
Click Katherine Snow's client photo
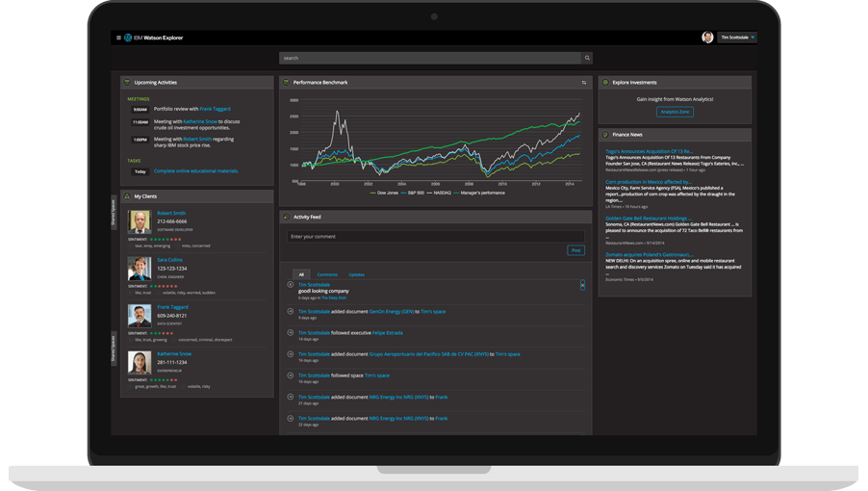pyautogui.click(x=140, y=363)
